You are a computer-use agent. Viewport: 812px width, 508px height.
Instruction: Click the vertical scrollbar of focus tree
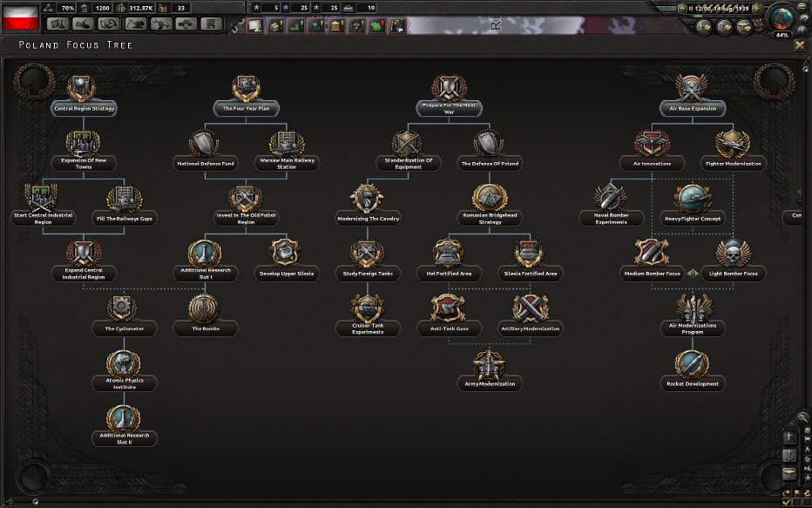[x=805, y=68]
